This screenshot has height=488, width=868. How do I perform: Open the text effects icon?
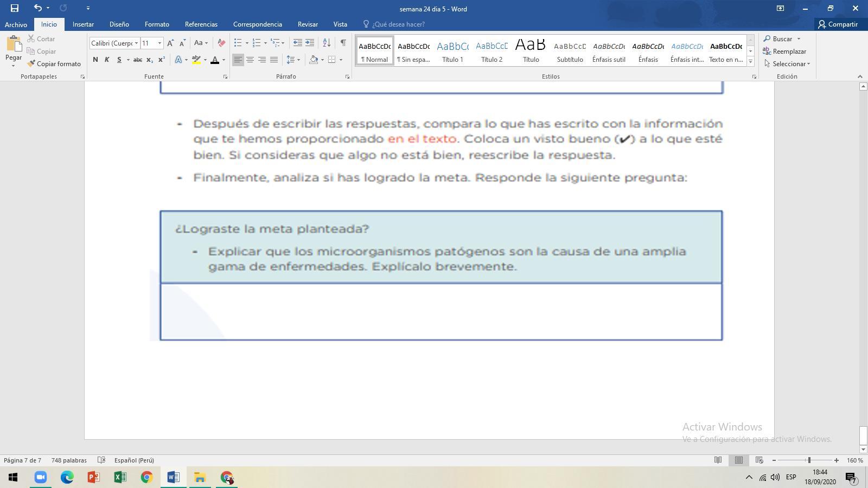(x=178, y=60)
